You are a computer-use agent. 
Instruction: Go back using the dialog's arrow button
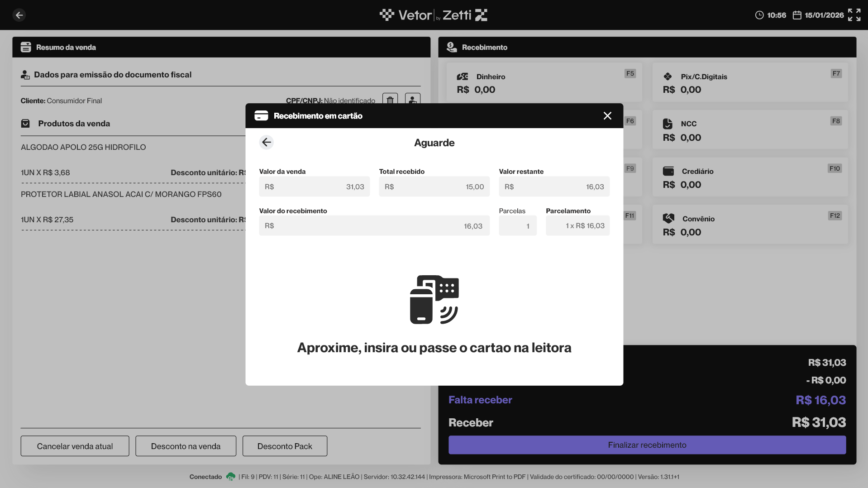click(x=267, y=143)
